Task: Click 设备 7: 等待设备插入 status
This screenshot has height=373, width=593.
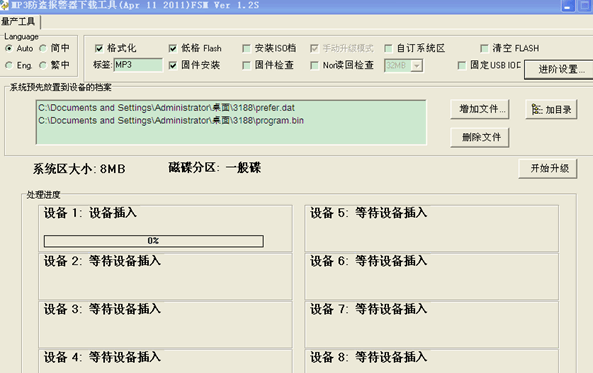Action: (369, 309)
